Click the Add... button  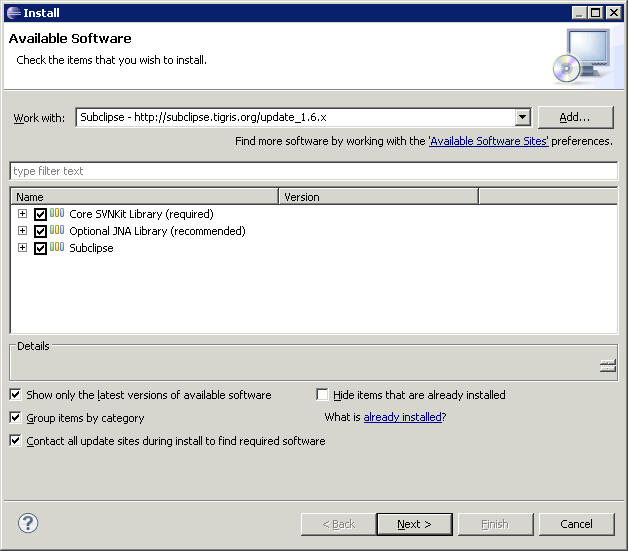(x=575, y=117)
